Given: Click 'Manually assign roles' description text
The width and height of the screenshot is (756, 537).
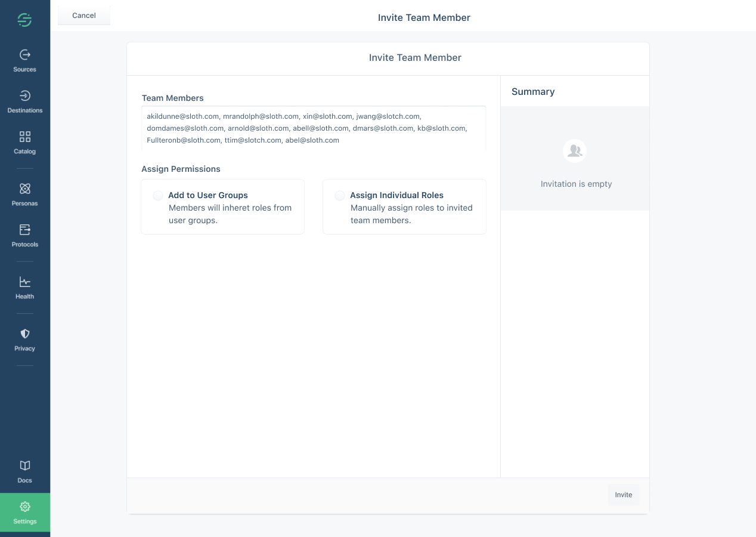Looking at the screenshot, I should (x=411, y=214).
